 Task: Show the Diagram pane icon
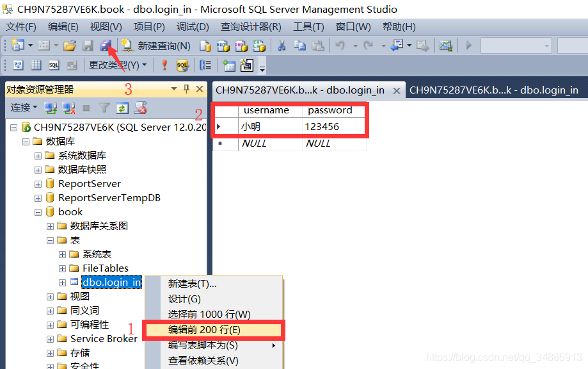(x=18, y=65)
